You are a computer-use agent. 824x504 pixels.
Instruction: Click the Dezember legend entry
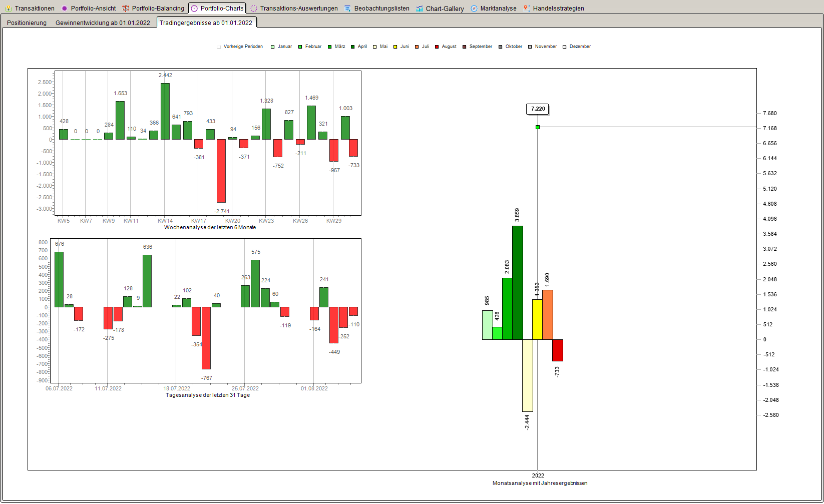(x=577, y=47)
